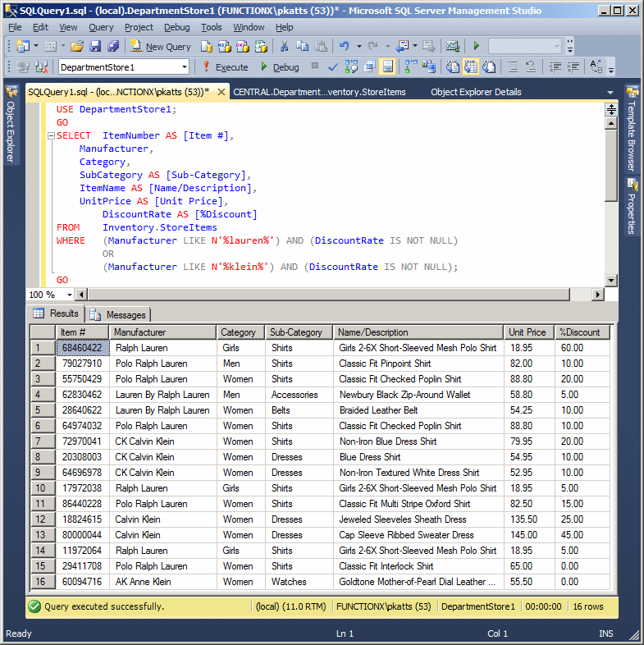This screenshot has width=644, height=645.
Task: Open the Tools menu
Action: click(x=212, y=27)
